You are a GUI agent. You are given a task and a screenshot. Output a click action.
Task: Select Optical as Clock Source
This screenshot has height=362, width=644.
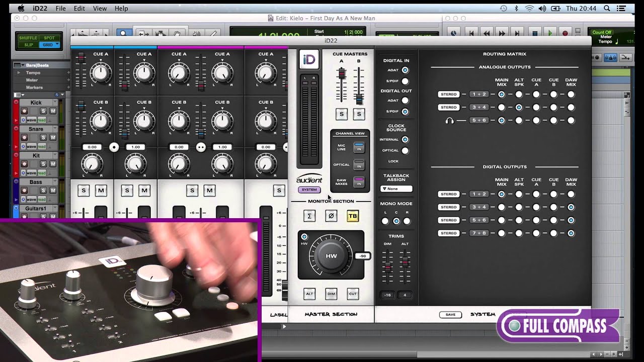point(405,150)
